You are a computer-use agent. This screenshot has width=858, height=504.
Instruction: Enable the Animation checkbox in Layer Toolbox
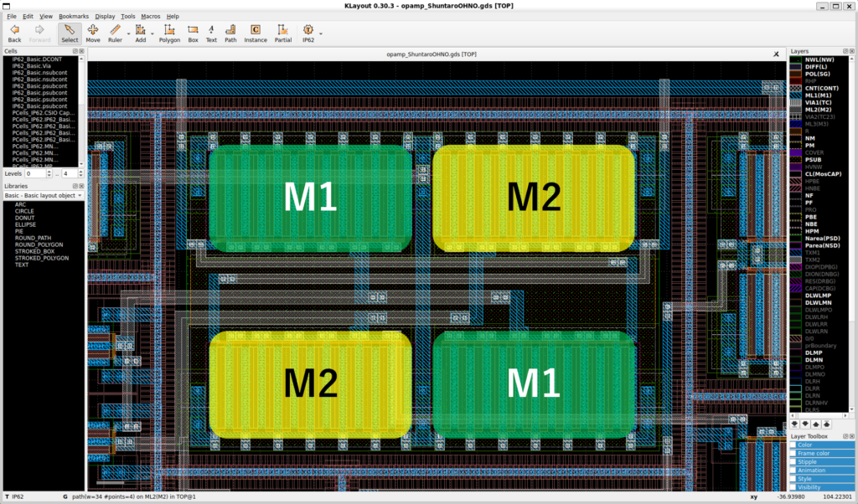(793, 470)
